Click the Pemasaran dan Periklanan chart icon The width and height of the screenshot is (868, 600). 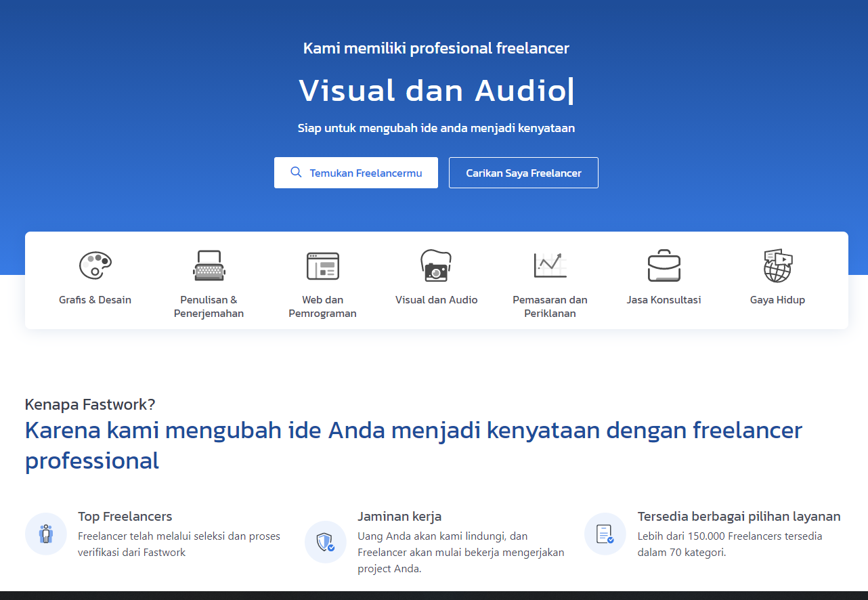coord(550,265)
